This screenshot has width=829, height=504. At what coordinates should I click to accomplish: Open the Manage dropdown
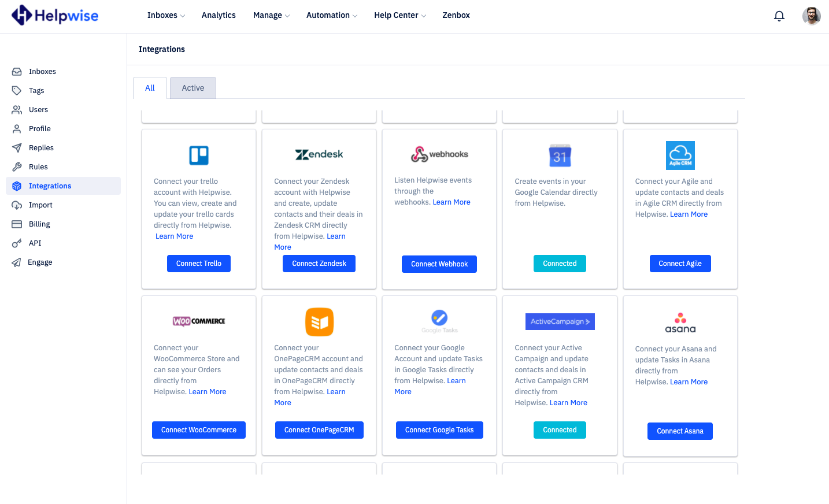pyautogui.click(x=271, y=16)
